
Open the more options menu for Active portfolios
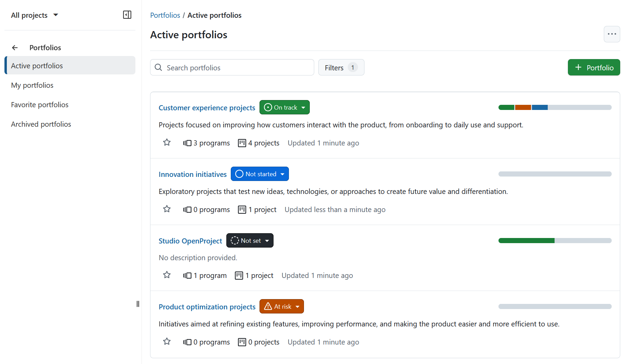tap(612, 34)
